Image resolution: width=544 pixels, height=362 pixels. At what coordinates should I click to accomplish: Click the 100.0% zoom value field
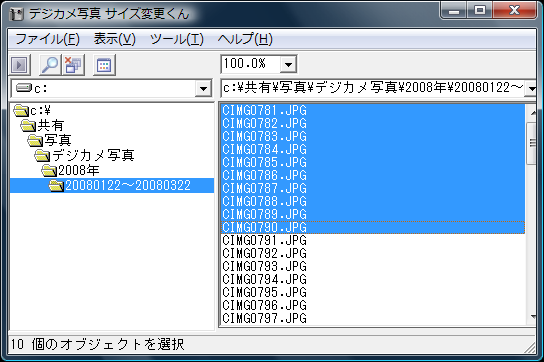(x=250, y=64)
